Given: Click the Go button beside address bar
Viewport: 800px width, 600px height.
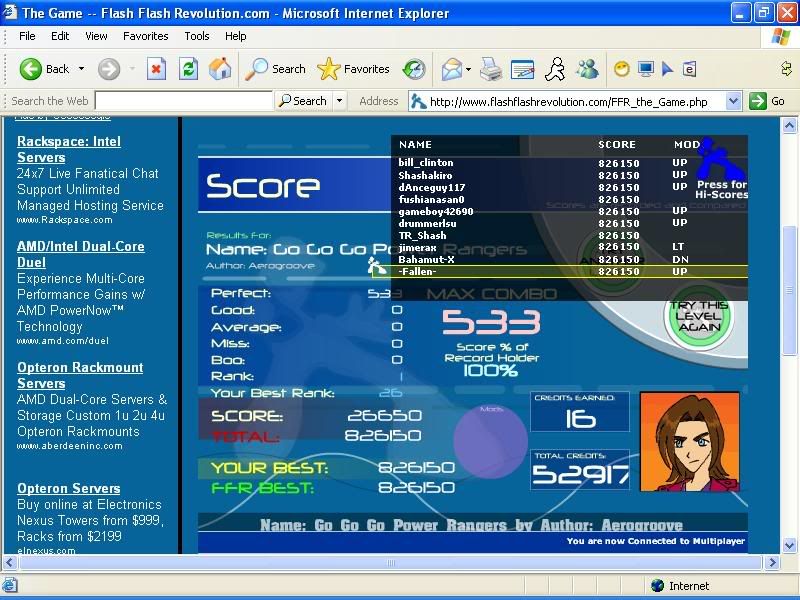Looking at the screenshot, I should tap(769, 101).
